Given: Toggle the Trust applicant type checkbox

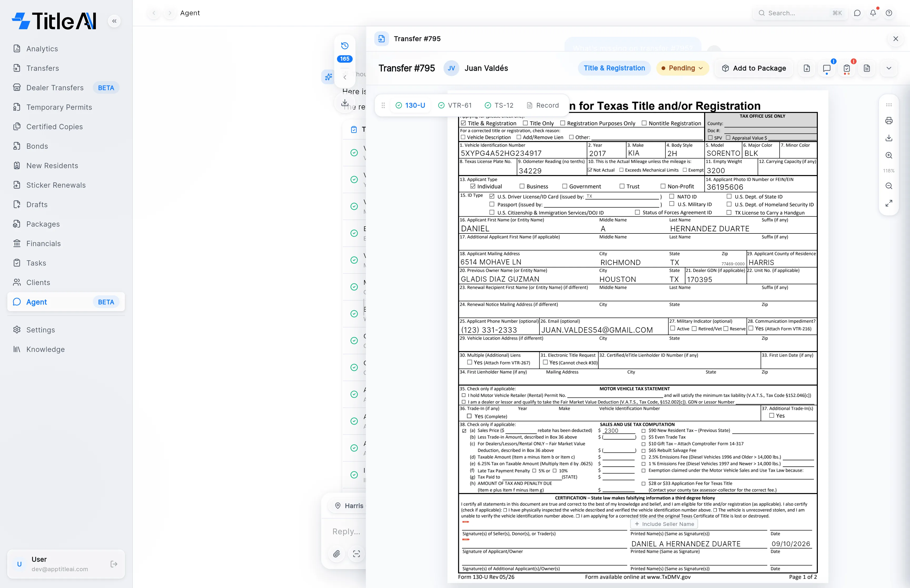Looking at the screenshot, I should click(622, 186).
